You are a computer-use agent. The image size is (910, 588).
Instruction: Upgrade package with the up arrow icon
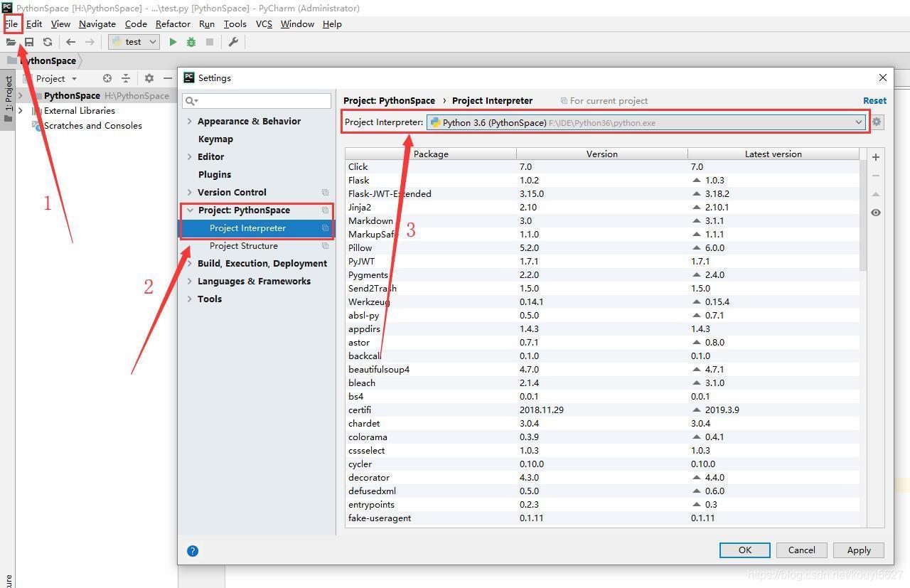876,194
